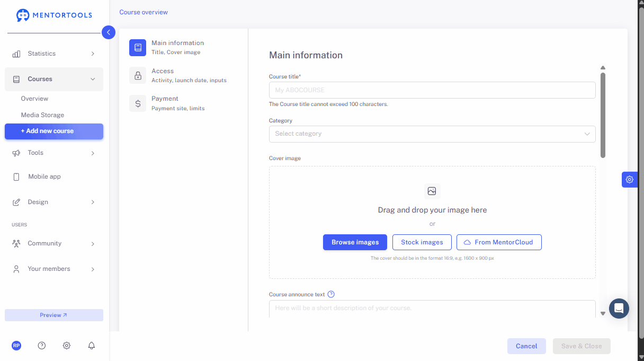The width and height of the screenshot is (644, 361).
Task: Click into the Course announce text field
Action: coord(432,309)
